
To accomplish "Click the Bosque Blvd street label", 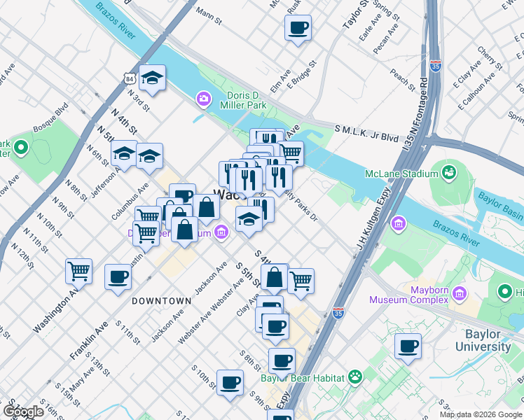I will (x=50, y=118).
